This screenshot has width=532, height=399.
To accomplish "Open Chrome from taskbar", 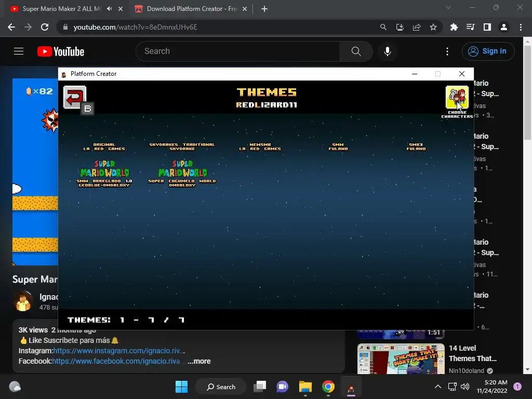I will coord(328,387).
